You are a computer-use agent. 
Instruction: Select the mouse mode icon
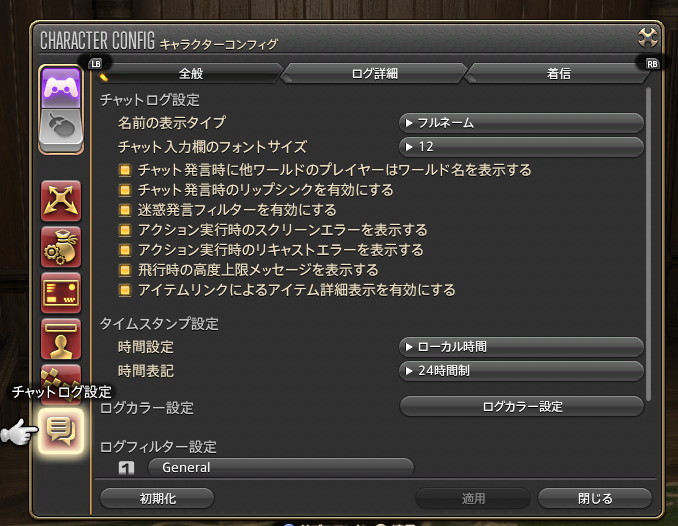click(x=61, y=129)
